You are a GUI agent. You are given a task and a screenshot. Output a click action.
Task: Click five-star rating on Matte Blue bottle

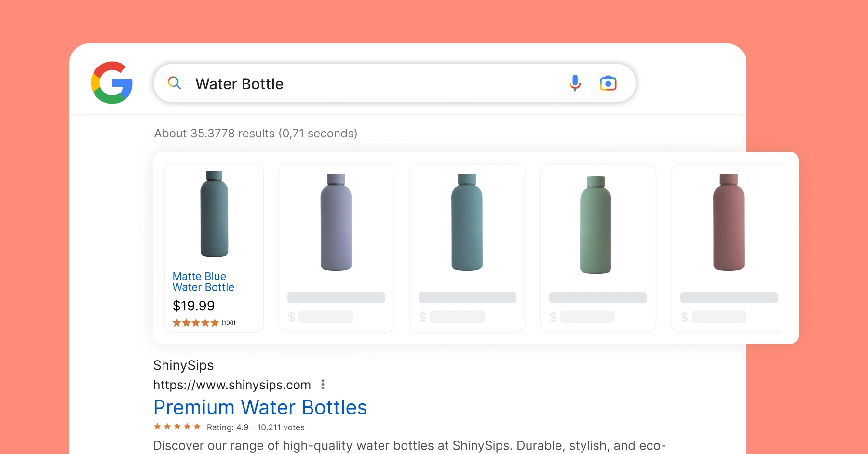[196, 323]
